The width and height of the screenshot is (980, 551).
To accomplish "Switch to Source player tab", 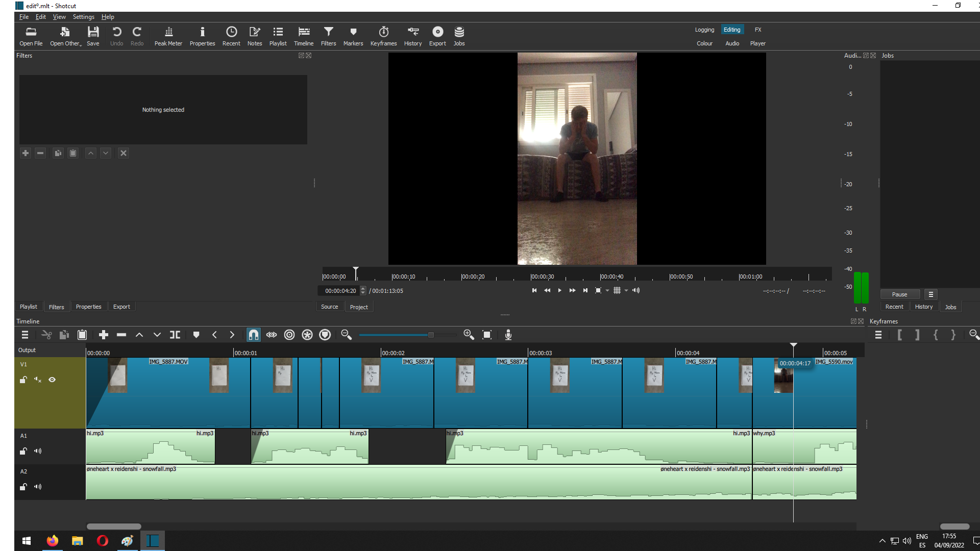I will coord(330,307).
